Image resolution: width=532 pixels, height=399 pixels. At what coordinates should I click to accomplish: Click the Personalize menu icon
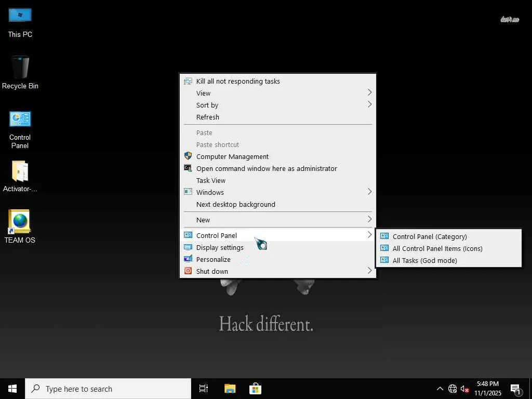188,259
